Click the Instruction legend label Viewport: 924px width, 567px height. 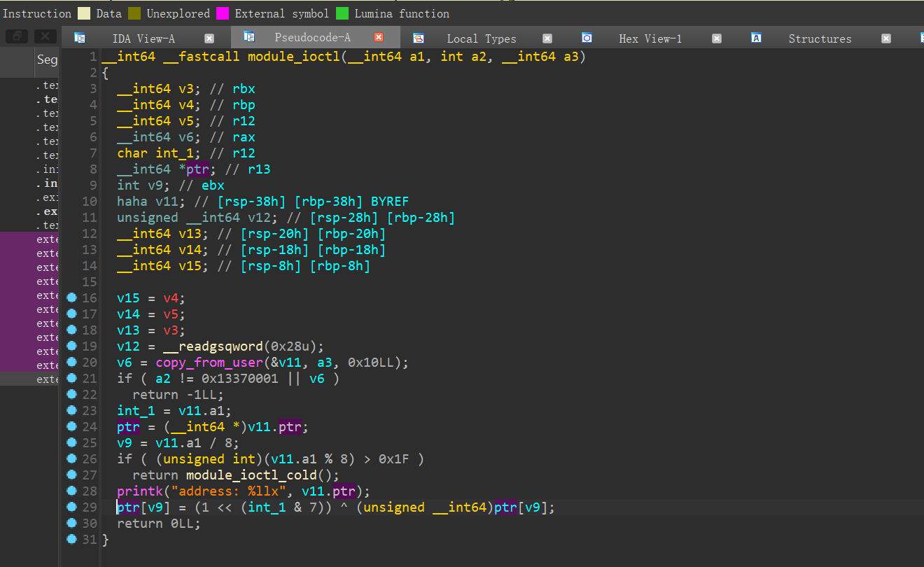coord(37,13)
